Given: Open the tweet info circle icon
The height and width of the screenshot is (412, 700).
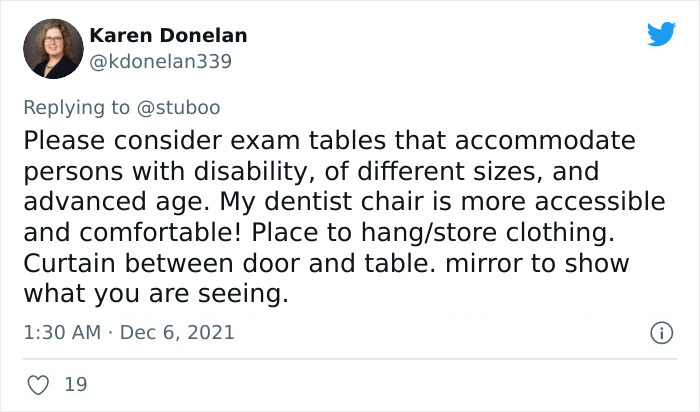Looking at the screenshot, I should point(659,332).
